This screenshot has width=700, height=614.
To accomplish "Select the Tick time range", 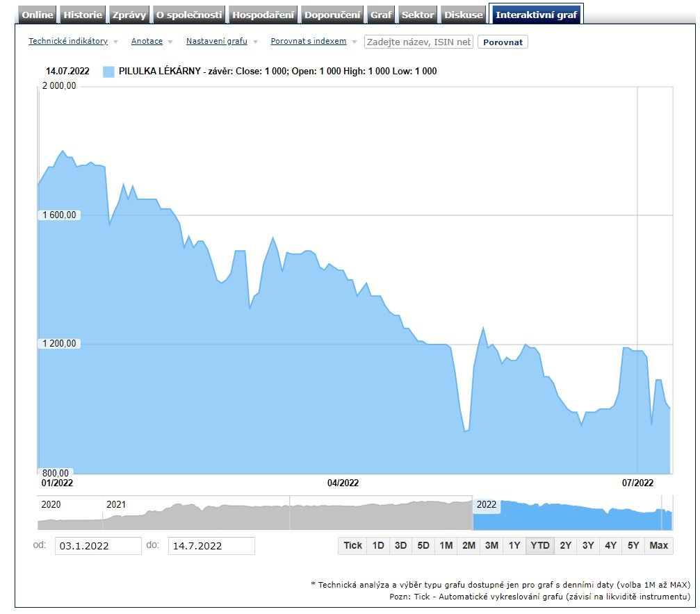I will (352, 546).
